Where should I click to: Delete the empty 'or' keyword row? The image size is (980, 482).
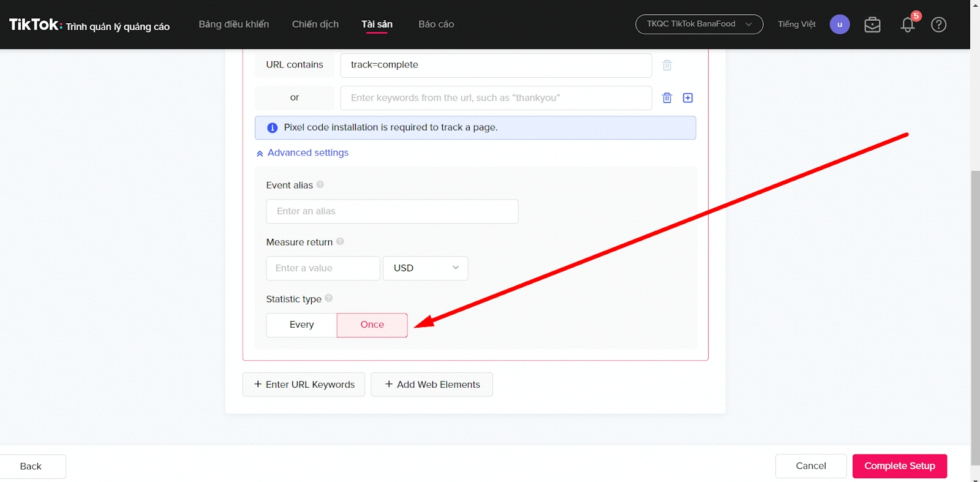pyautogui.click(x=667, y=97)
